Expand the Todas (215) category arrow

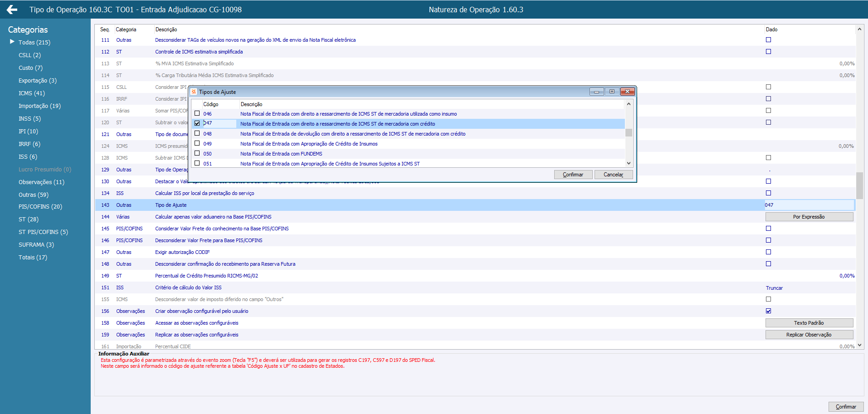coord(12,42)
